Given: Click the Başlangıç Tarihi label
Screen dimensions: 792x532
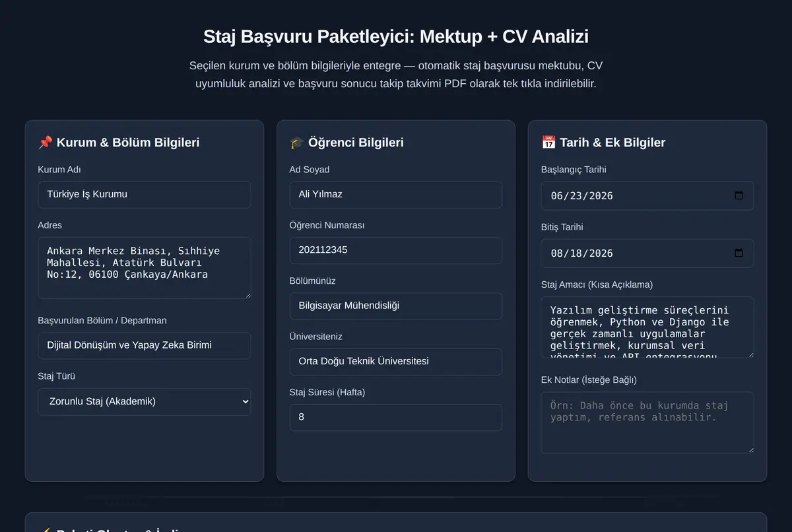Looking at the screenshot, I should pos(574,170).
